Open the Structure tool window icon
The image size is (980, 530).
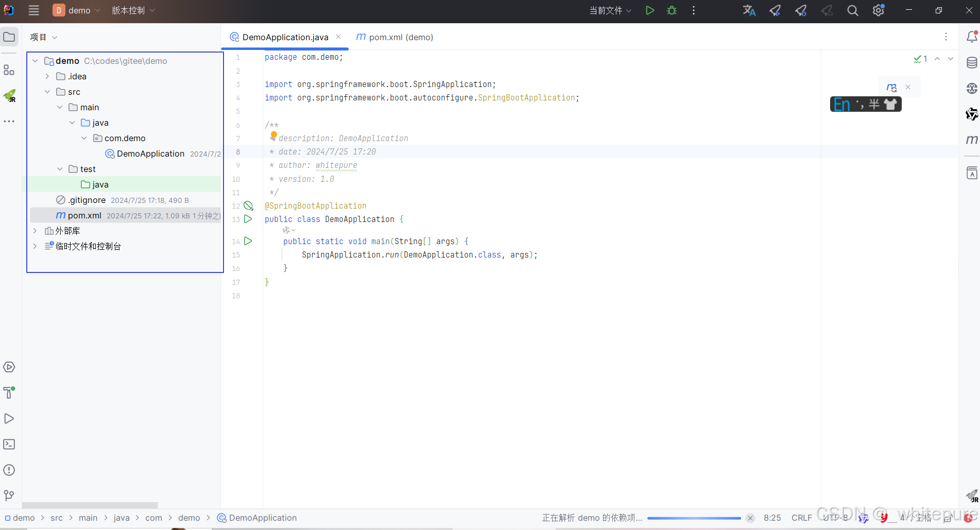coord(9,70)
